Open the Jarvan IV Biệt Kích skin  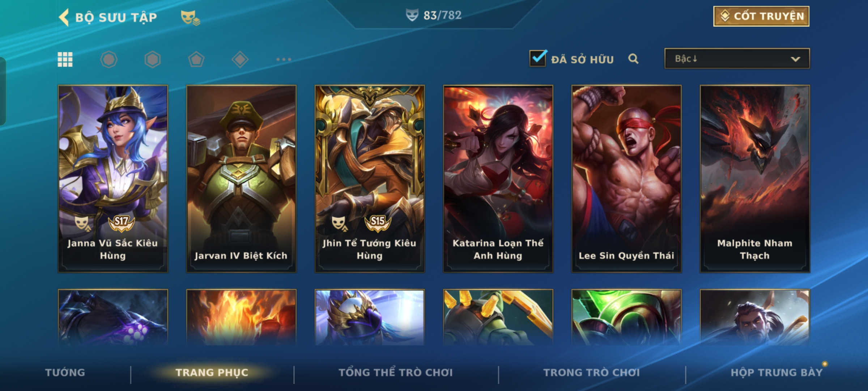[241, 179]
